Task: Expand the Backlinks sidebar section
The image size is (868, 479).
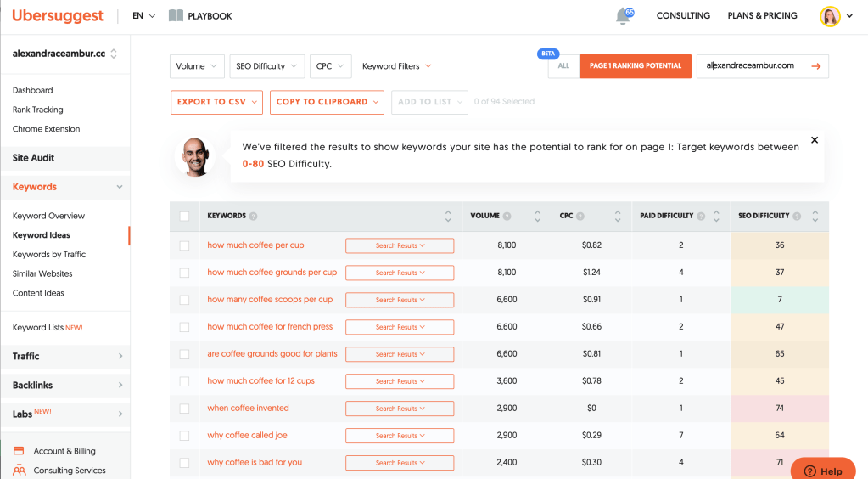Action: [x=65, y=385]
